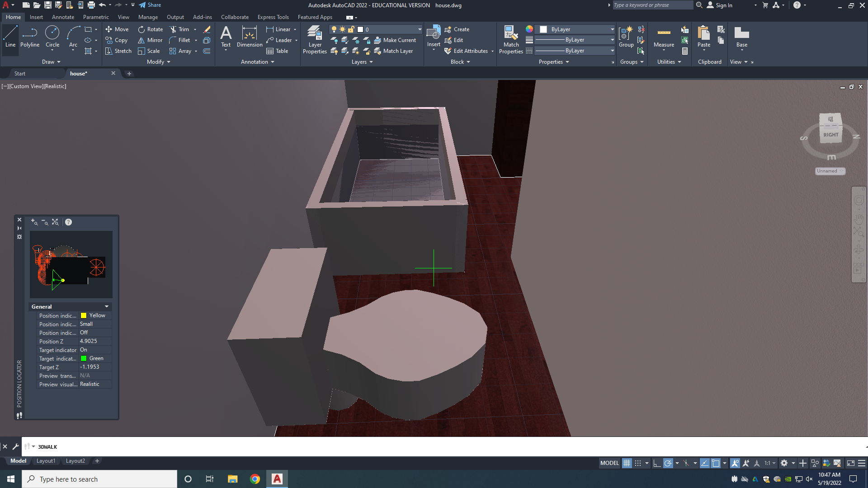Viewport: 868px width, 488px height.
Task: Toggle isometric drafting in status bar
Action: (x=686, y=463)
